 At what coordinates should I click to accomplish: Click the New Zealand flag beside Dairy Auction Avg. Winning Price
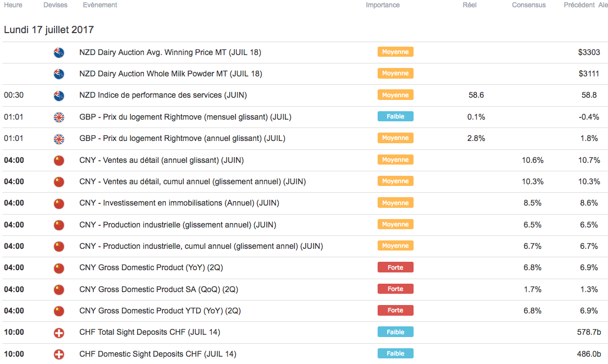(58, 53)
